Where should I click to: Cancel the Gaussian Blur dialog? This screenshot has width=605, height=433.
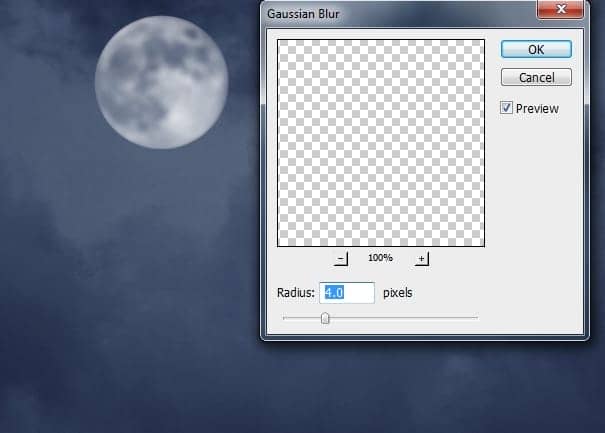point(536,77)
